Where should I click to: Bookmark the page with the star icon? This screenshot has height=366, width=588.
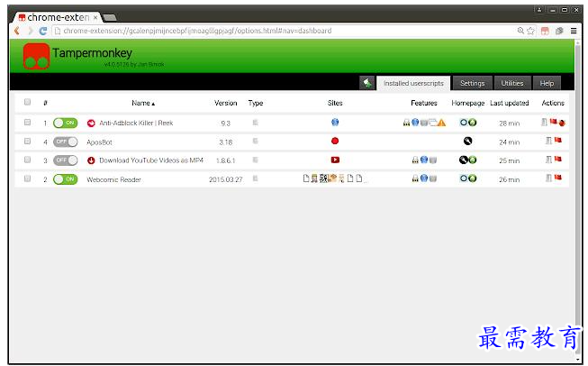(530, 31)
